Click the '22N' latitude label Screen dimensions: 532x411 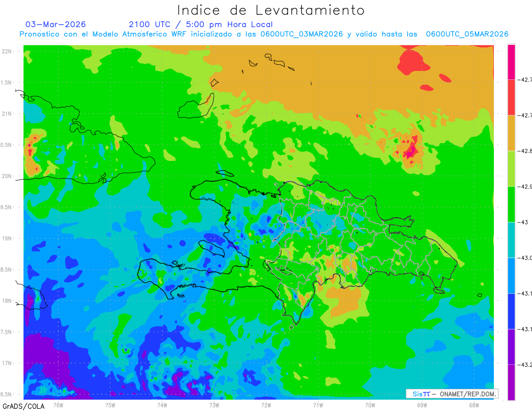click(7, 51)
